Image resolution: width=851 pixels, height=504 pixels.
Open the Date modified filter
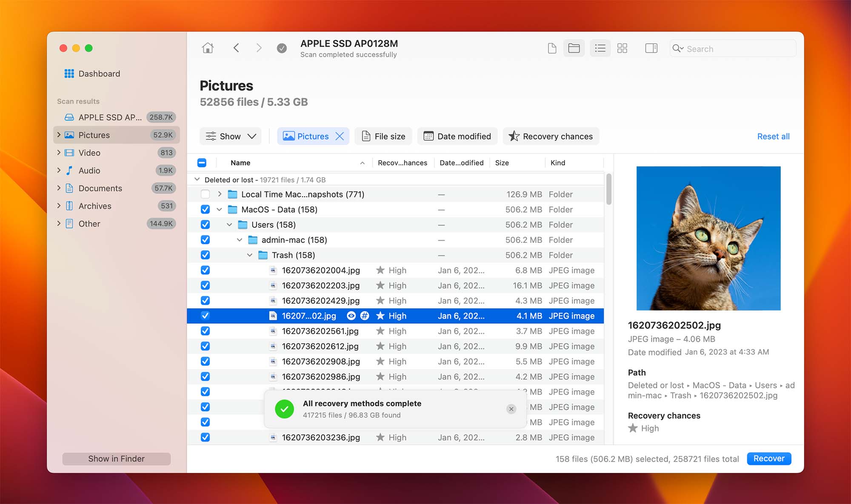point(457,136)
